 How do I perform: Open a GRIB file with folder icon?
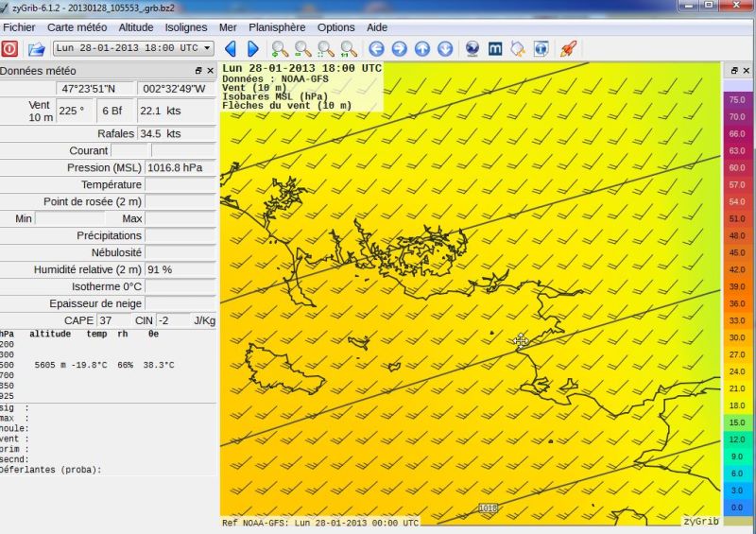pyautogui.click(x=36, y=48)
